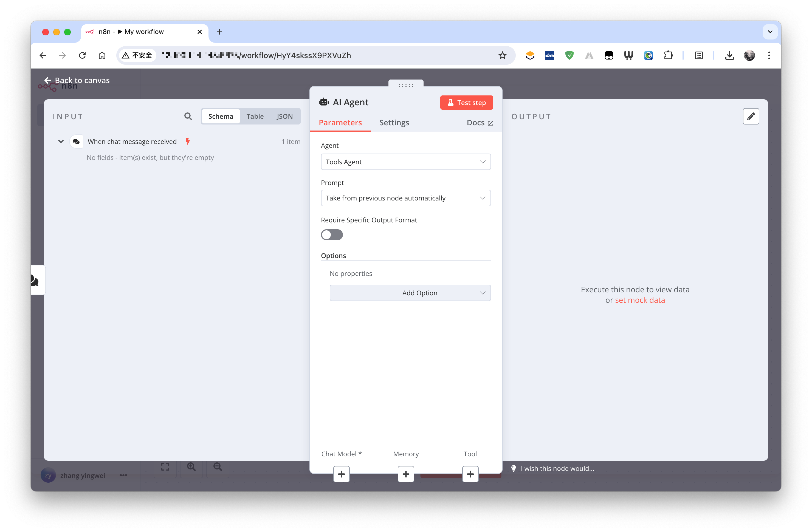Click the green shield extension icon
This screenshot has height=532, width=812.
(x=569, y=55)
